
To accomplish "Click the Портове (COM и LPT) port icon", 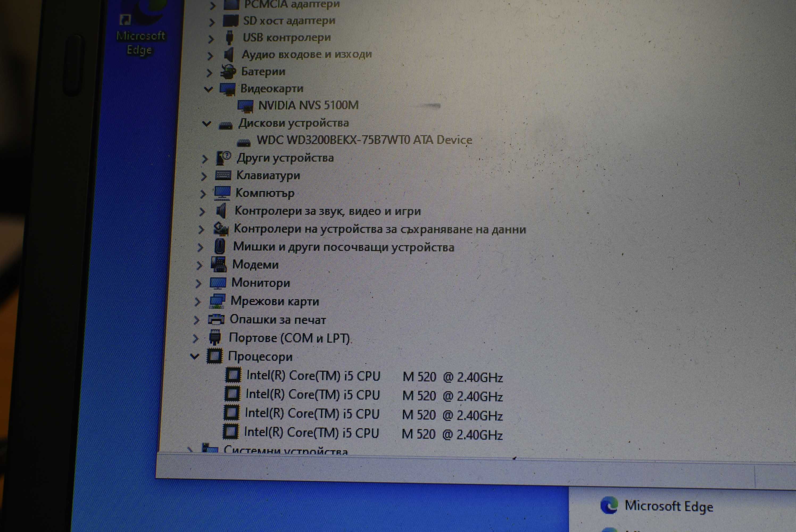I will click(215, 338).
